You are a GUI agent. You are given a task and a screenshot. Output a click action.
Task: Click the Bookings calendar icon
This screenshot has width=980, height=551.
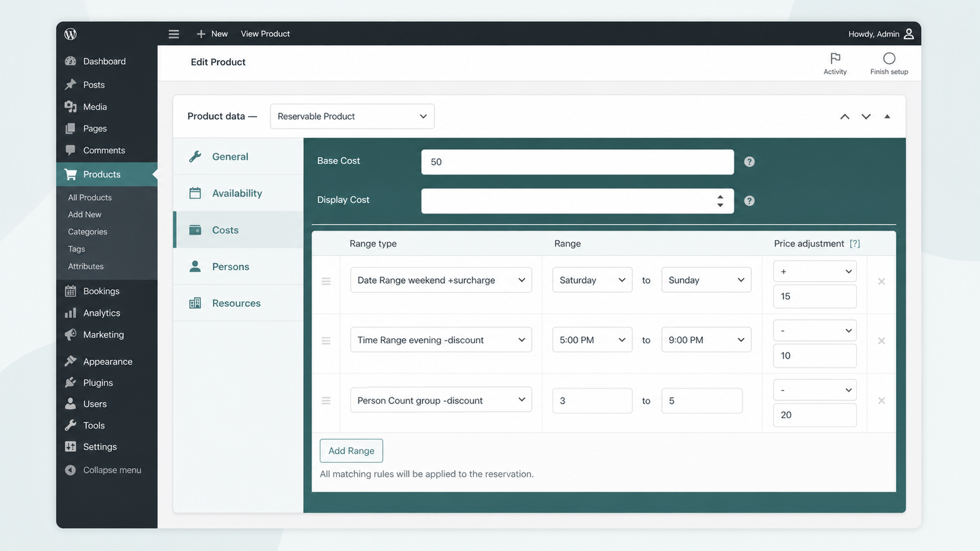pyautogui.click(x=70, y=291)
